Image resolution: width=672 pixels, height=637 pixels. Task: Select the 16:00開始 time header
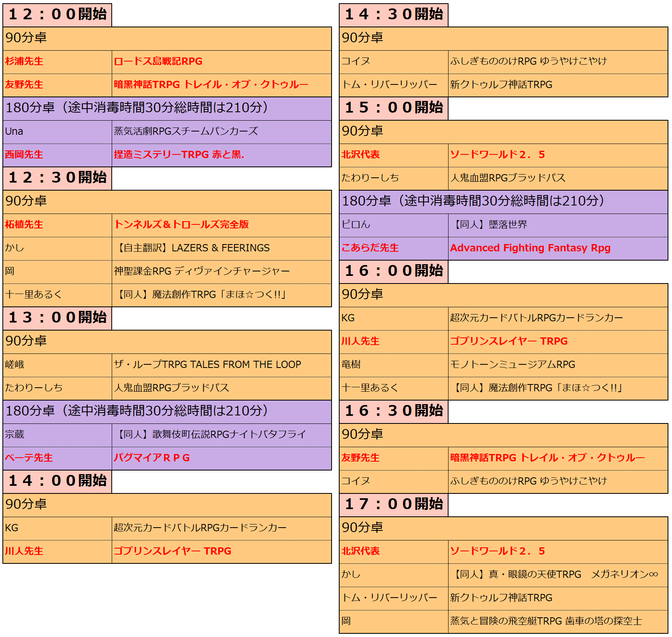tap(394, 271)
